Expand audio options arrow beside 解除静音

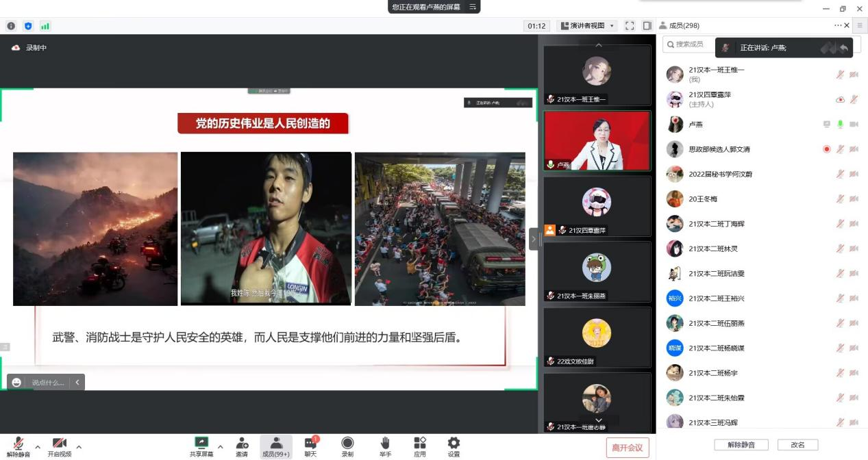click(x=38, y=447)
